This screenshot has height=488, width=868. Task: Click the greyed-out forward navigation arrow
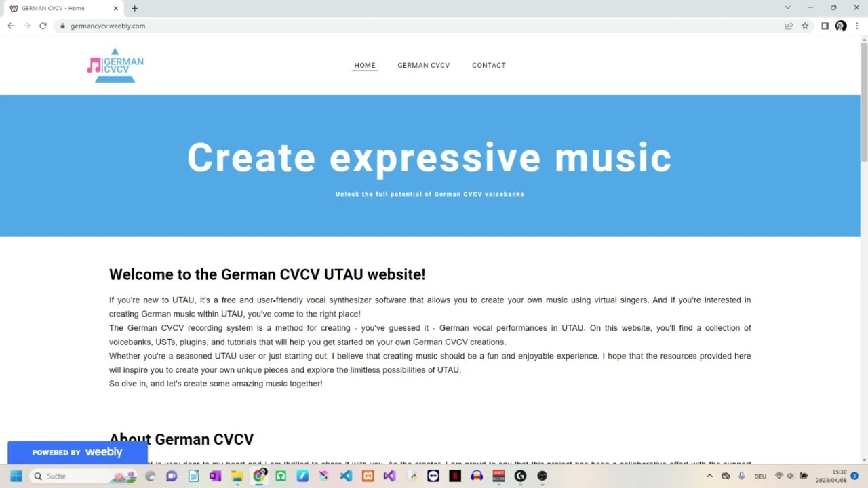point(27,26)
